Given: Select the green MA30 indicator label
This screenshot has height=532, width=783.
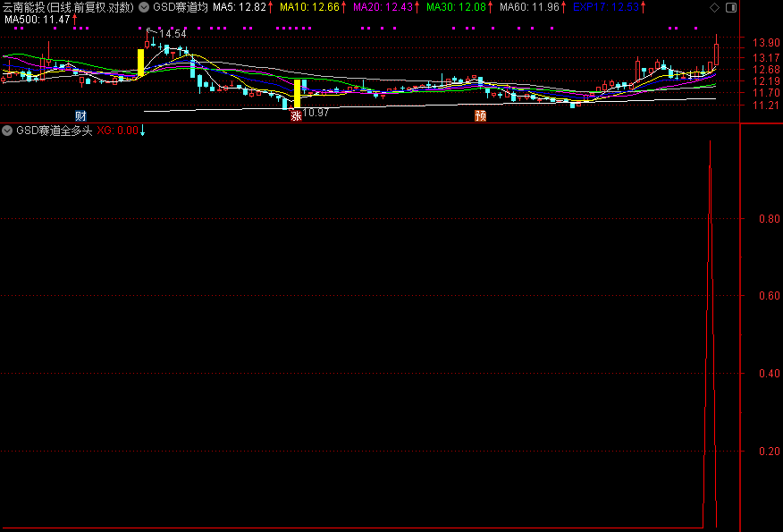Looking at the screenshot, I should (x=457, y=7).
